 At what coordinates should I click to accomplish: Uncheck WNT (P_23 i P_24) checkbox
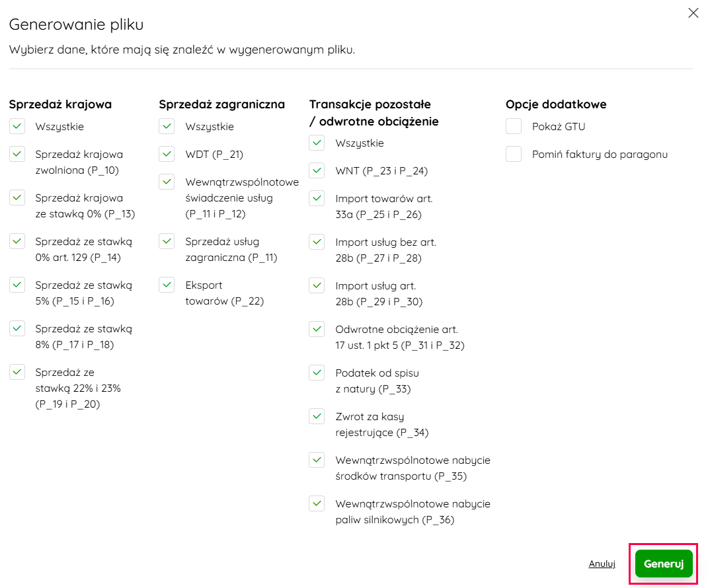(x=317, y=170)
